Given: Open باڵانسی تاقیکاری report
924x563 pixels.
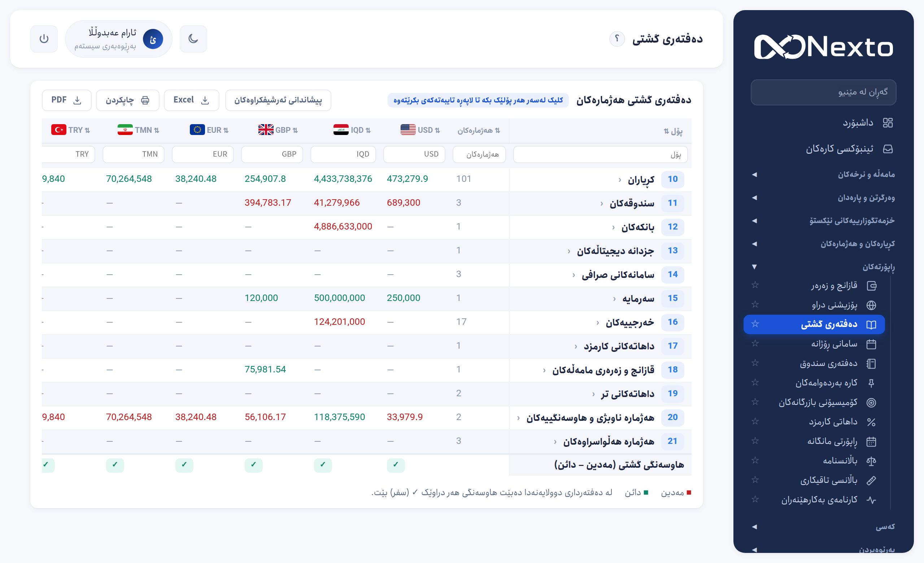Looking at the screenshot, I should point(814,481).
